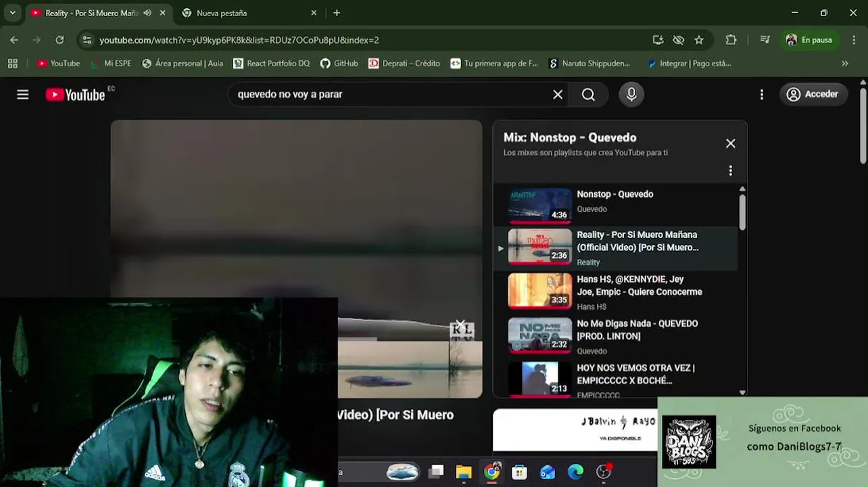This screenshot has width=868, height=487.
Task: Open the Naruto Shippuden bookmark
Action: pos(589,64)
